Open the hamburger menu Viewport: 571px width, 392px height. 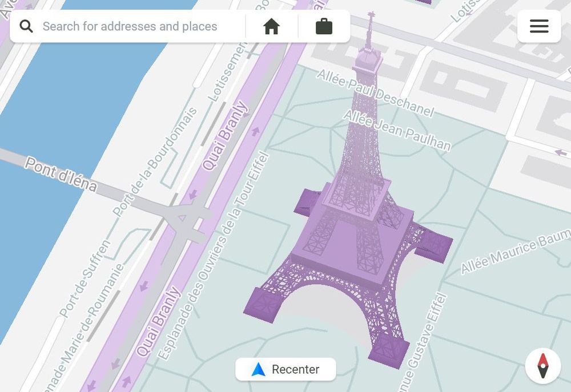pyautogui.click(x=539, y=26)
